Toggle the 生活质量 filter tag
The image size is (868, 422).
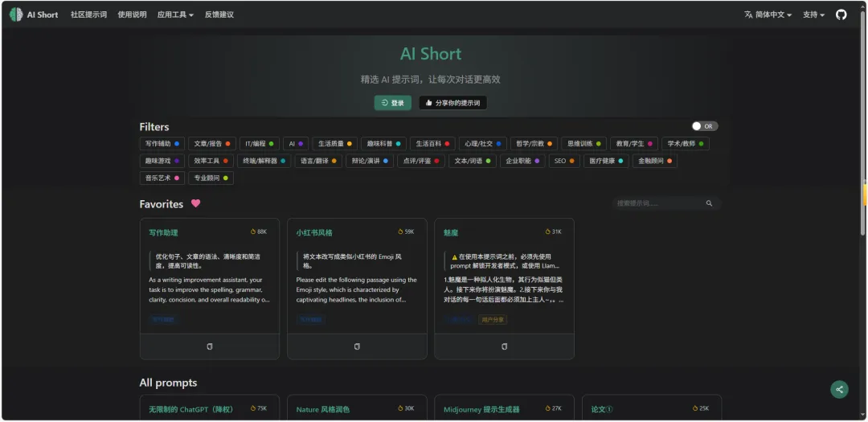pos(335,143)
